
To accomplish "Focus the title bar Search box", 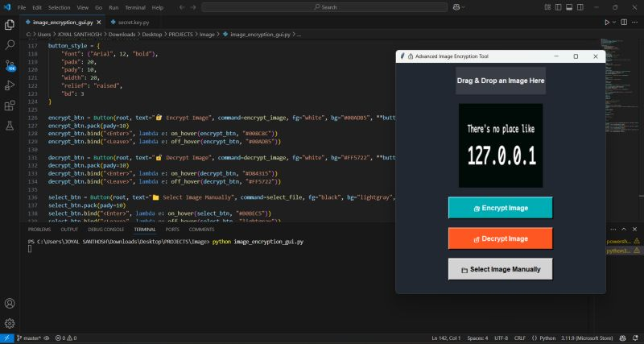I will (324, 7).
